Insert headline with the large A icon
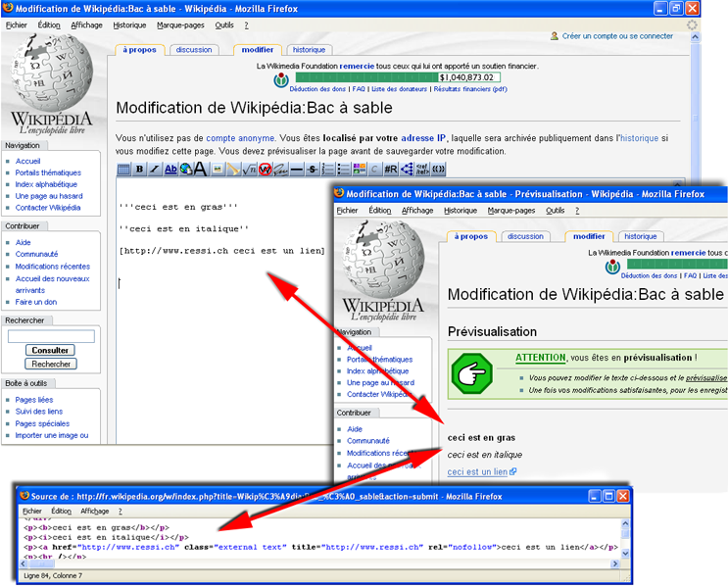This screenshot has height=588, width=728. 200,170
